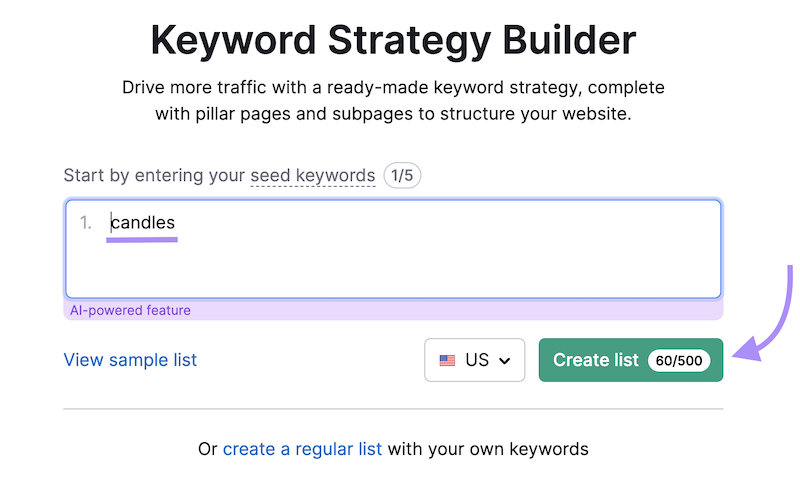Click the purple underline beneath candles

142,240
